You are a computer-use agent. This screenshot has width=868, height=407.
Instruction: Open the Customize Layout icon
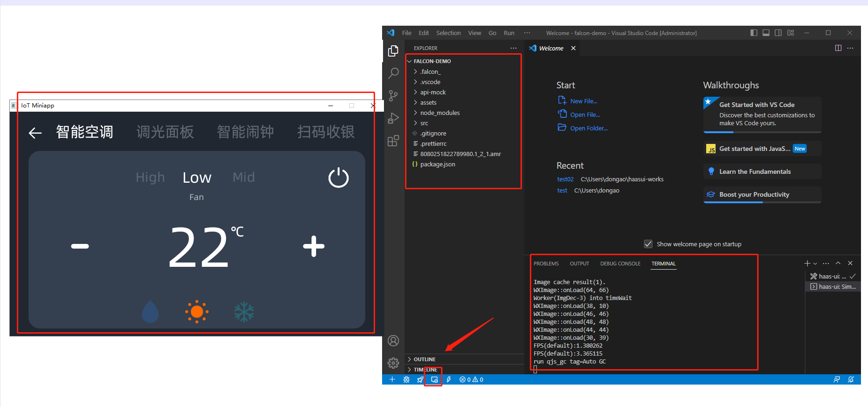pyautogui.click(x=790, y=33)
